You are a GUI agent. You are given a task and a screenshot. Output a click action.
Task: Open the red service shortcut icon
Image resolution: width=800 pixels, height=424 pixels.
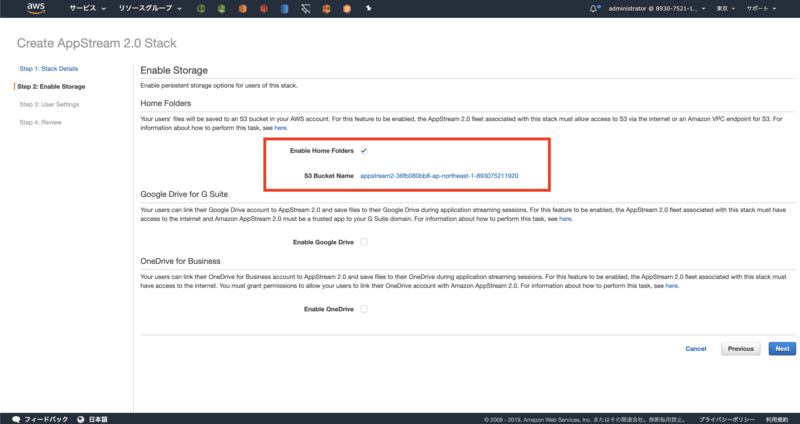tap(264, 9)
